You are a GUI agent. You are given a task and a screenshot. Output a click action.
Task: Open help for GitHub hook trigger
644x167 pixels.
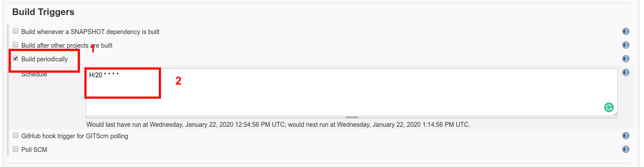[x=626, y=136]
